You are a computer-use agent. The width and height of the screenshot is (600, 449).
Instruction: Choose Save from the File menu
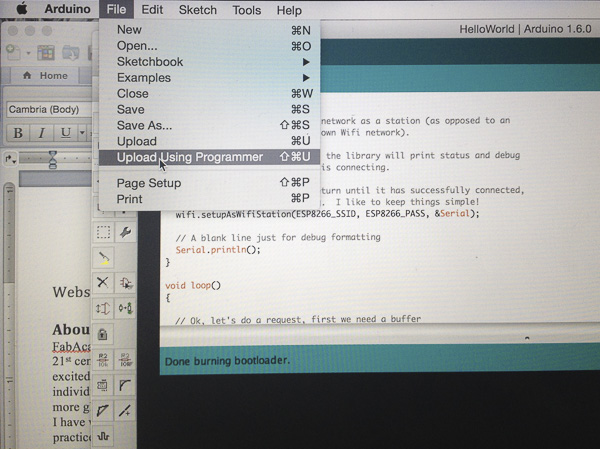(209, 109)
